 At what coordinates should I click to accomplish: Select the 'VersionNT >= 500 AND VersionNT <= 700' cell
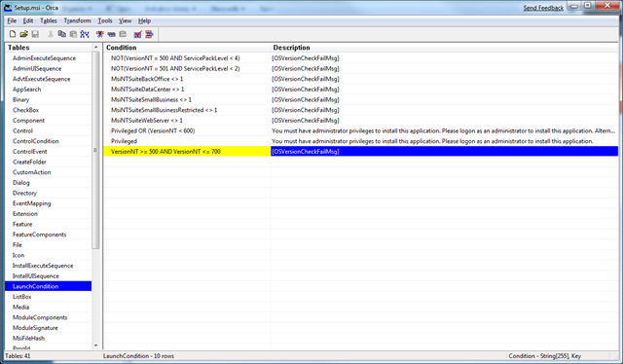(x=187, y=152)
